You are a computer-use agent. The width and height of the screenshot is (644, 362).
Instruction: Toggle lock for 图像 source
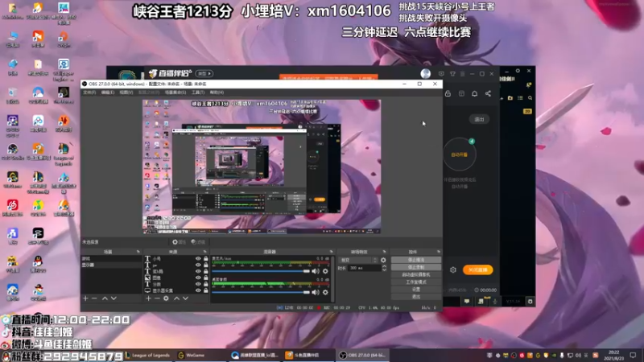click(206, 278)
